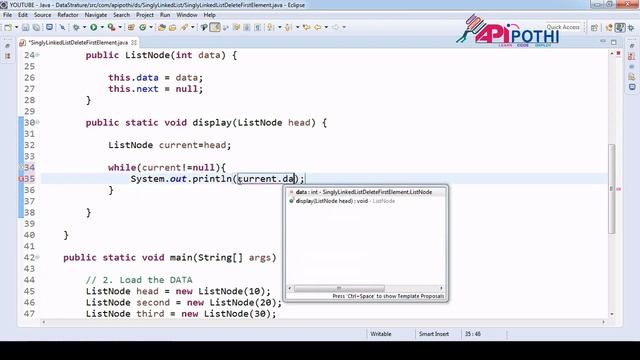The image size is (640, 360).
Task: Click the New Java Package icon
Action: click(131, 27)
